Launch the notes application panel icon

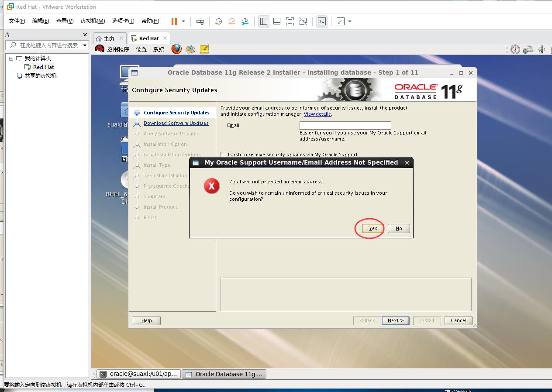point(204,49)
